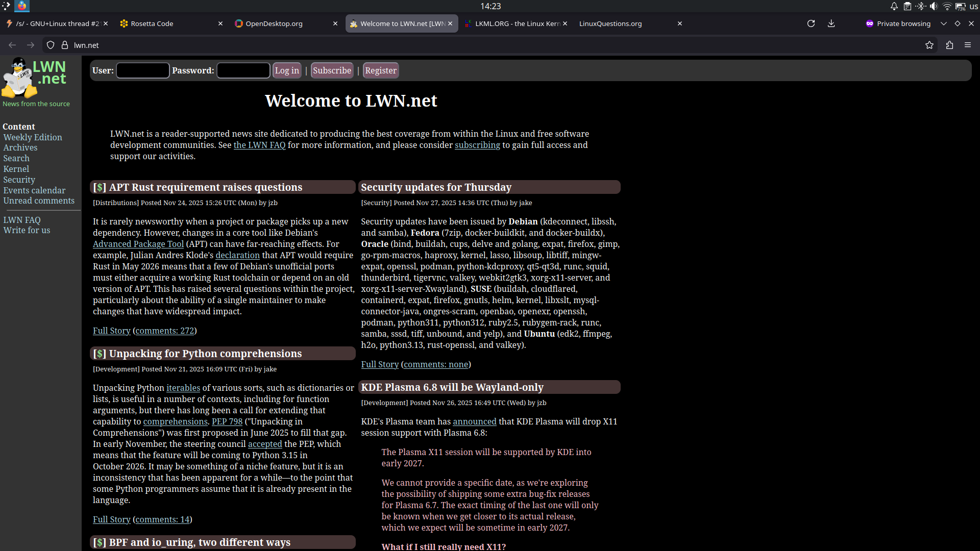Click the site security padlock icon
The image size is (980, 551).
pyautogui.click(x=65, y=45)
